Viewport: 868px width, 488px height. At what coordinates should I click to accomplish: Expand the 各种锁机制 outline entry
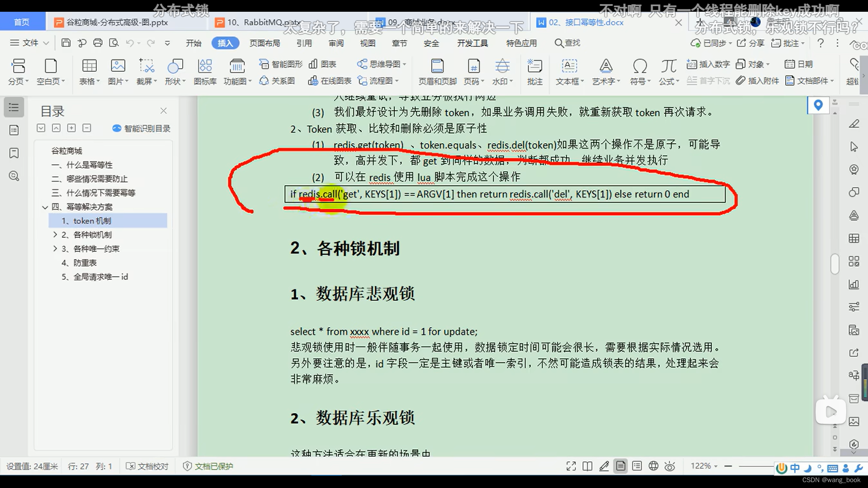[55, 235]
